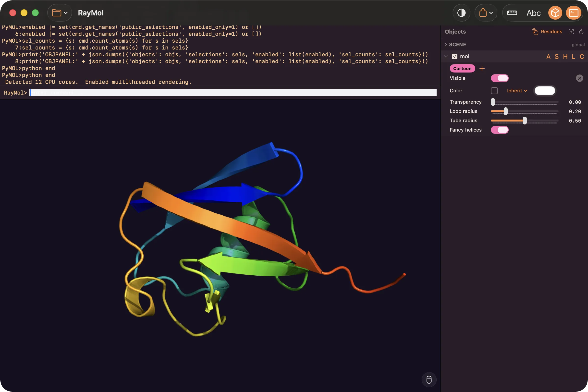This screenshot has height=392, width=588.
Task: Toggle the terminal console icon
Action: click(574, 13)
